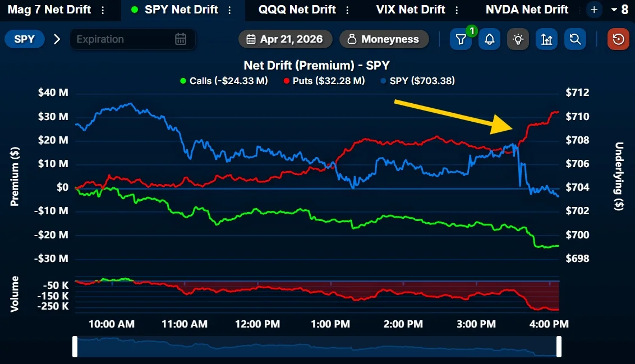Open SPY Net Drift tab options menu
The height and width of the screenshot is (364, 635).
[x=229, y=10]
